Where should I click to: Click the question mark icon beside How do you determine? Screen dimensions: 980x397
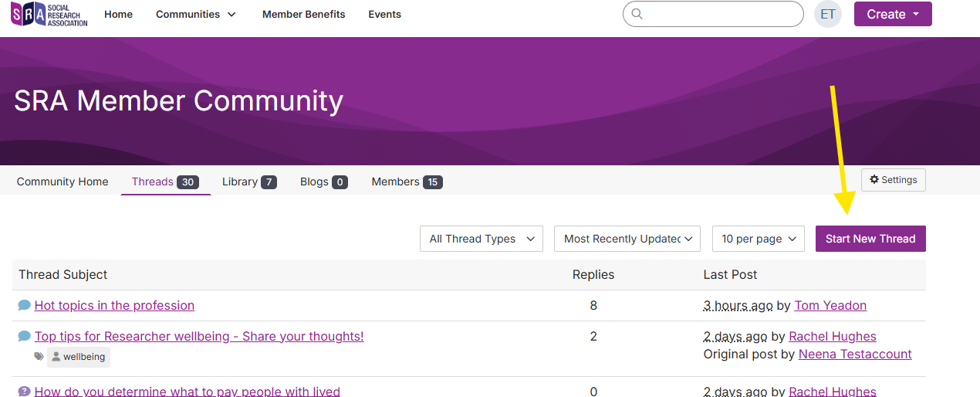point(24,392)
